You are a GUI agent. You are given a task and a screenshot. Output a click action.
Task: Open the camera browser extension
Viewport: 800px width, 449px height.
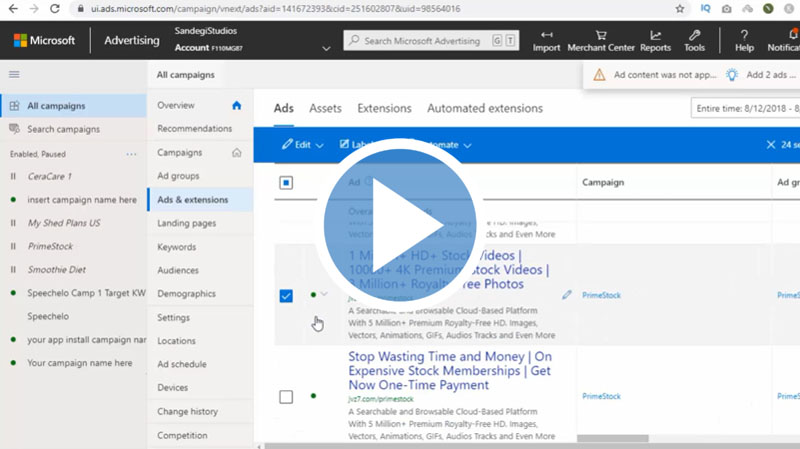click(727, 9)
